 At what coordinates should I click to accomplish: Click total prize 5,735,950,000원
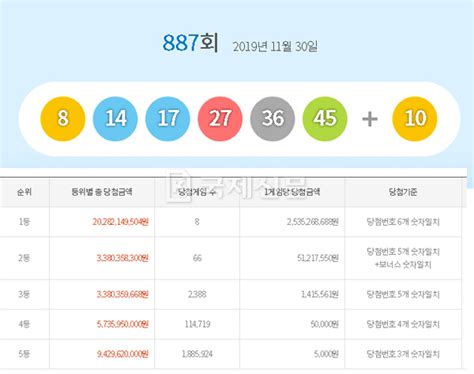pyautogui.click(x=123, y=324)
